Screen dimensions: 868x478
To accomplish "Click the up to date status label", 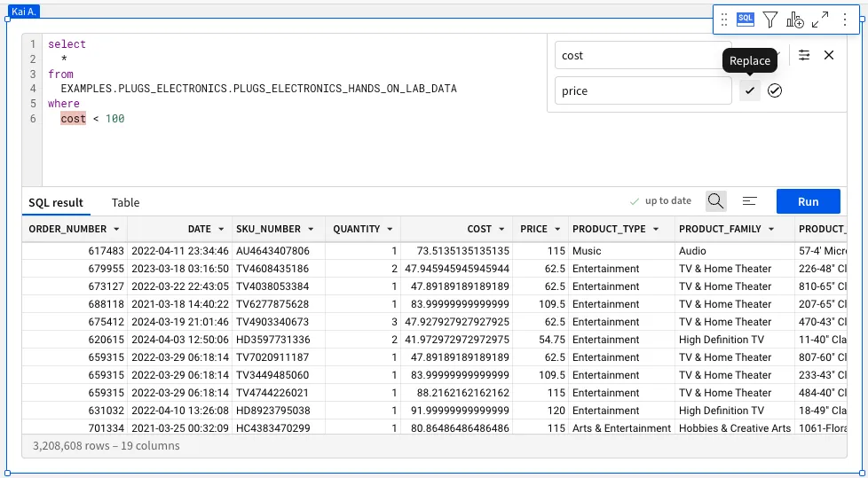I will click(667, 200).
